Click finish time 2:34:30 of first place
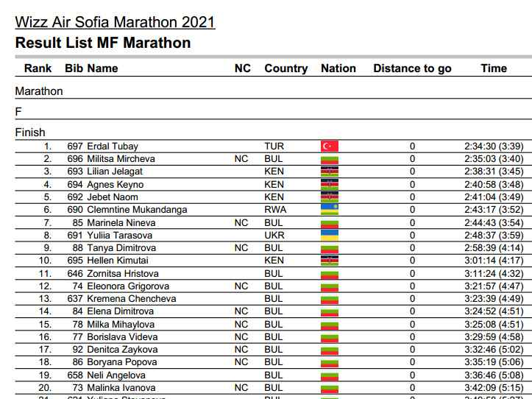 [480, 146]
